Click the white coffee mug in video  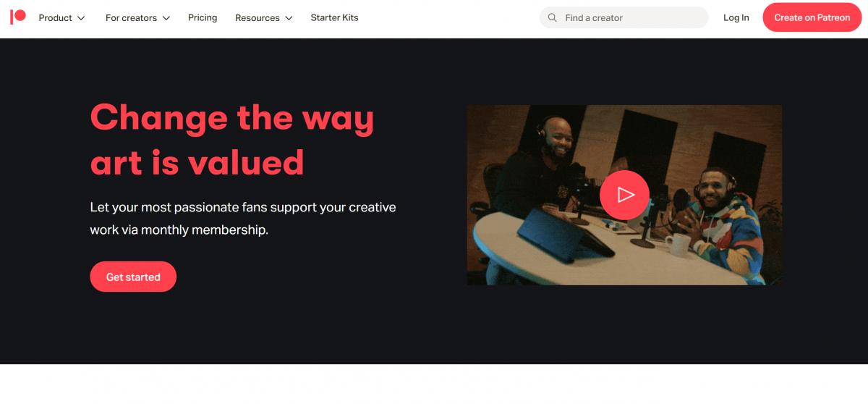click(x=676, y=245)
